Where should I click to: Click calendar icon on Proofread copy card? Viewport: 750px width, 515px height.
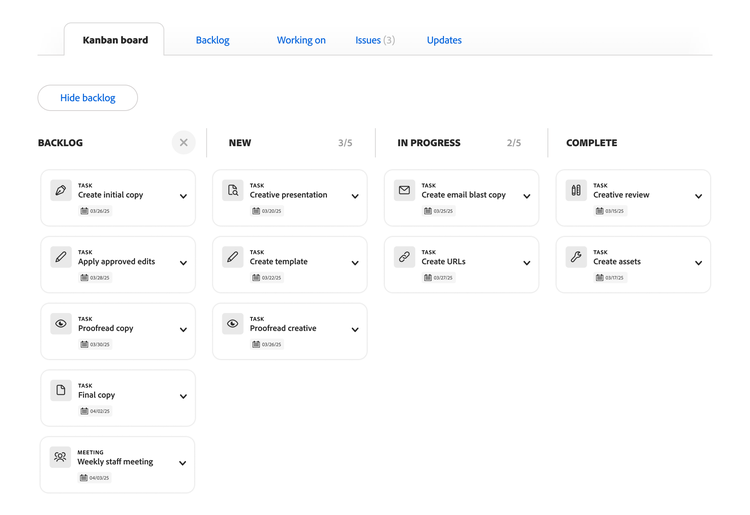coord(84,344)
